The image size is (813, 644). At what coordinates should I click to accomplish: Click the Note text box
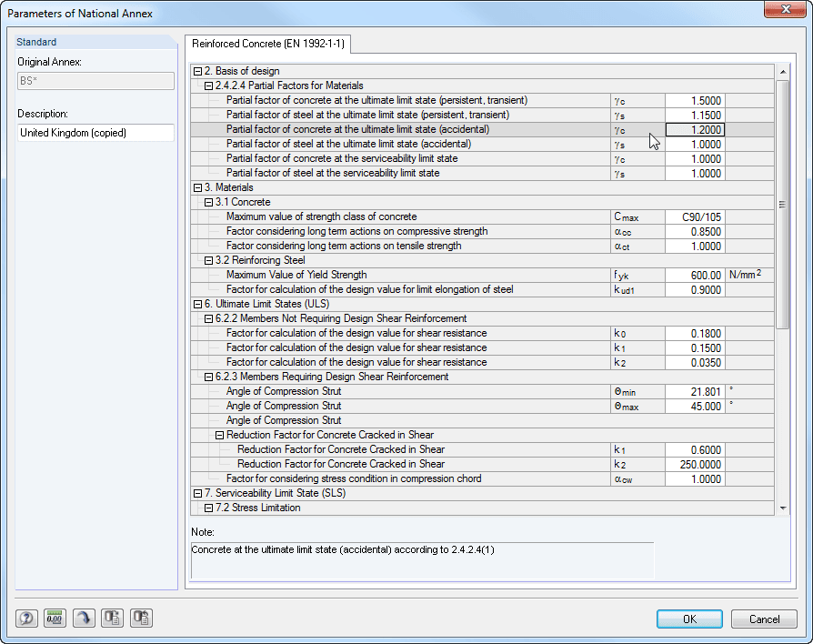423,560
